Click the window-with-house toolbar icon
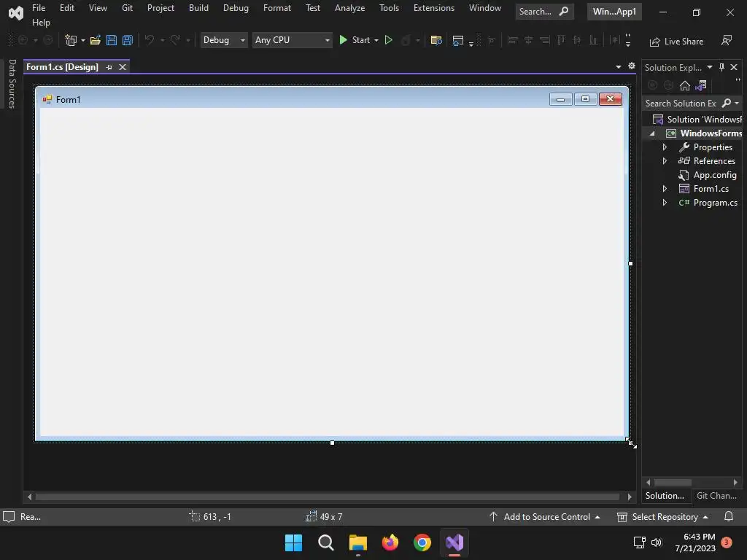Viewport: 747px width, 560px height. pyautogui.click(x=458, y=41)
